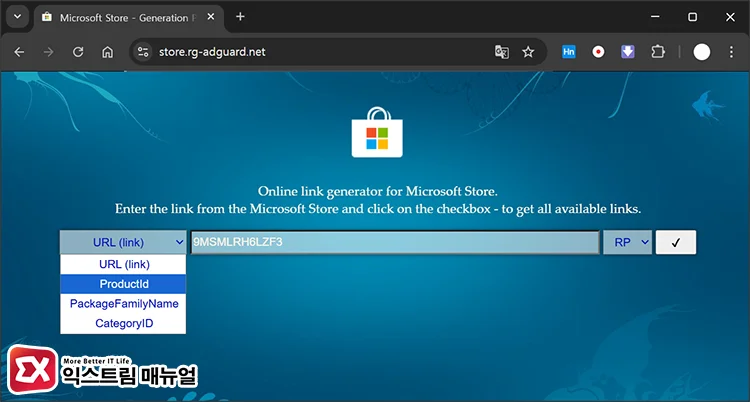Open the browser home page
The width and height of the screenshot is (750, 402).
(x=108, y=52)
